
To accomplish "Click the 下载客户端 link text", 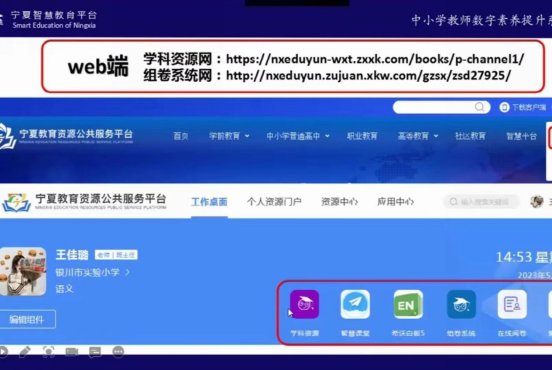I will click(529, 107).
